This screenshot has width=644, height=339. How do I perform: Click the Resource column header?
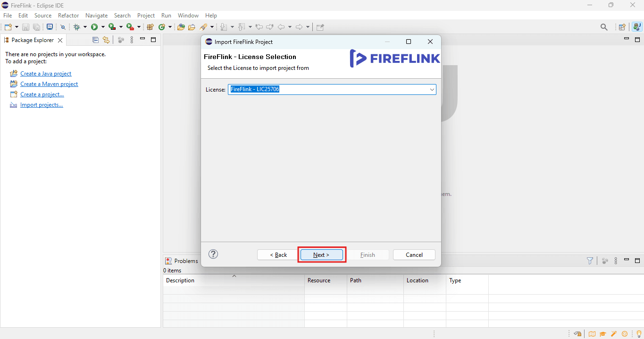(326, 280)
